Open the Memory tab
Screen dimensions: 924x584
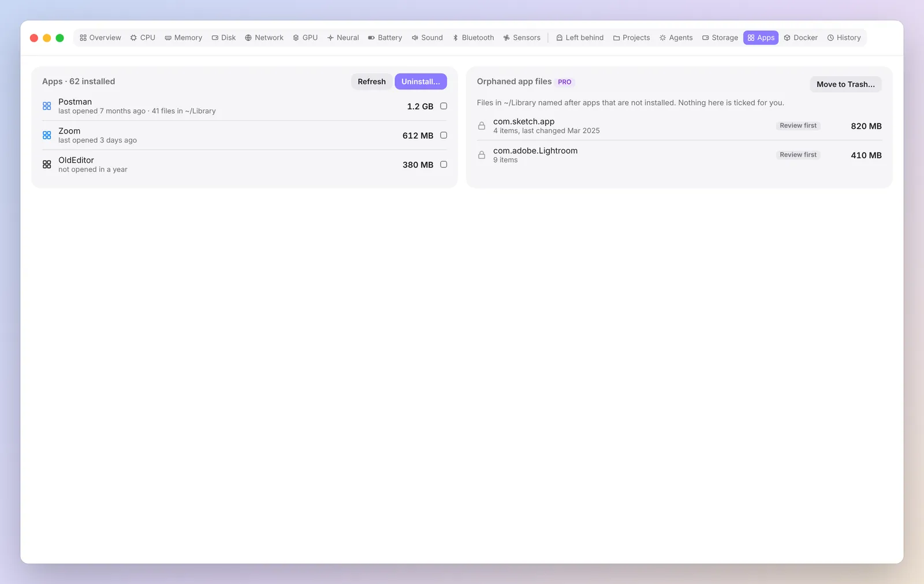pyautogui.click(x=184, y=38)
